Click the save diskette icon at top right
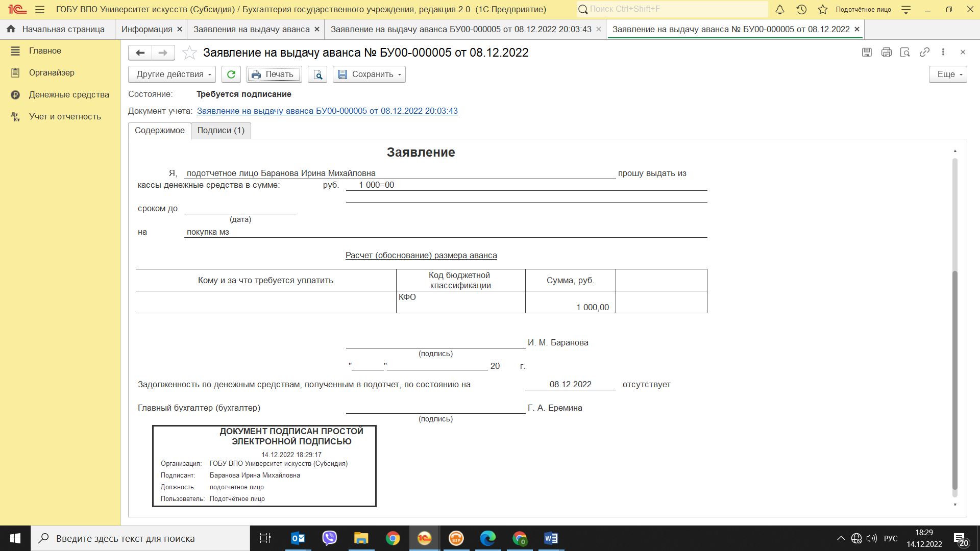This screenshot has height=551, width=980. click(x=867, y=52)
